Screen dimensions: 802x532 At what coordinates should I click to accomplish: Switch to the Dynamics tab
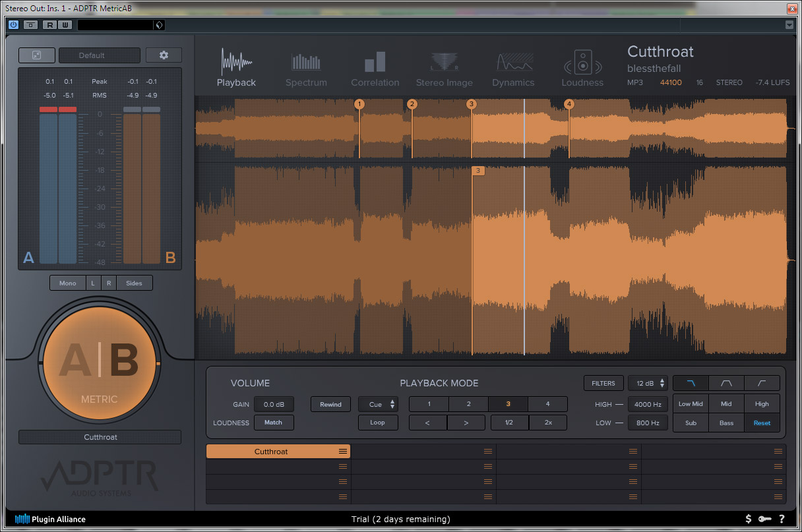coord(513,69)
